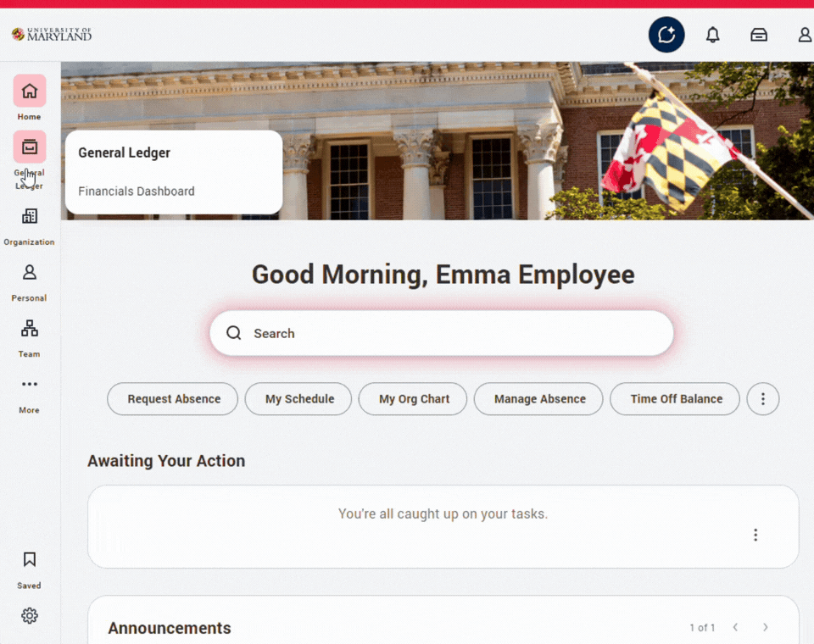This screenshot has width=814, height=644.
Task: Click the My Schedule button
Action: (x=298, y=399)
